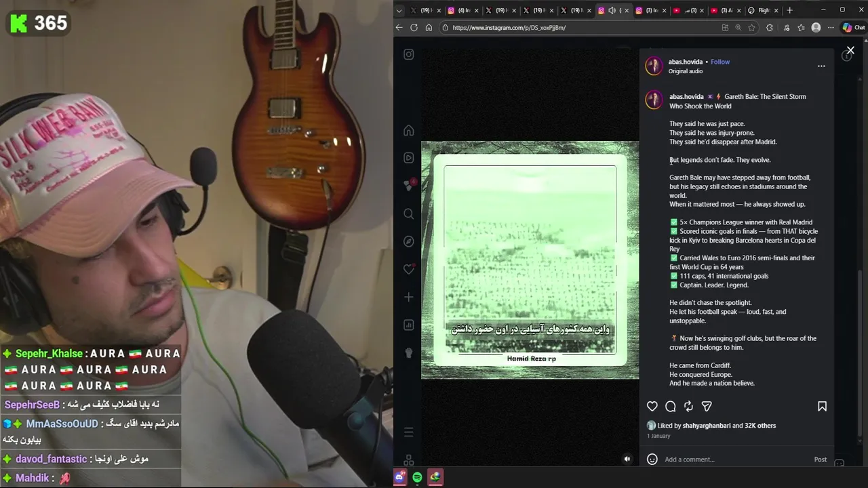Open Discord from the taskbar
This screenshot has height=488, width=868.
point(400,476)
